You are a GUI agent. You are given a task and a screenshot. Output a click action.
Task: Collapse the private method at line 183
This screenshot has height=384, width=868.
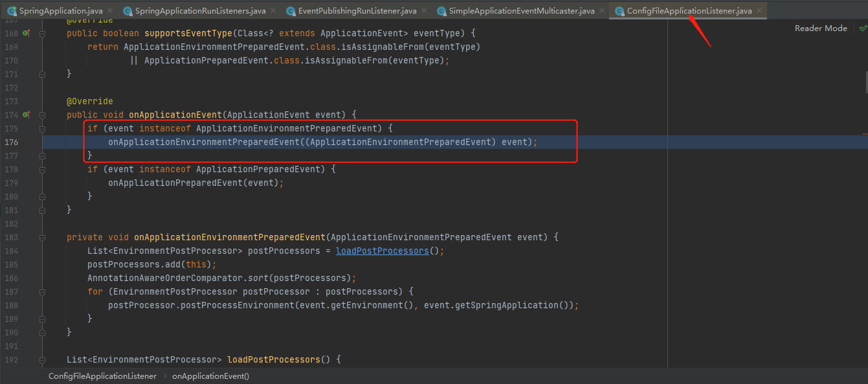pyautogui.click(x=43, y=237)
